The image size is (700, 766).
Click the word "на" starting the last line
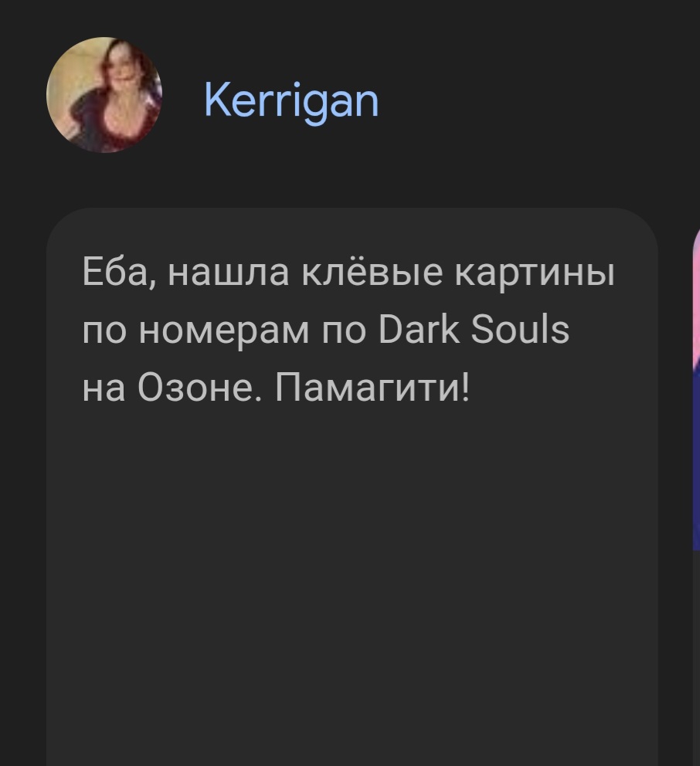click(x=104, y=390)
